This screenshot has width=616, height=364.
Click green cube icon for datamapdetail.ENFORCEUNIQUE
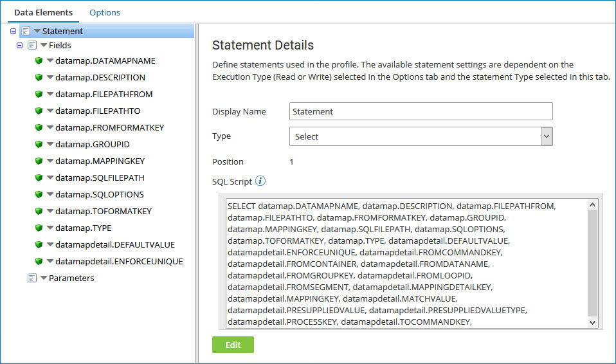pos(39,261)
